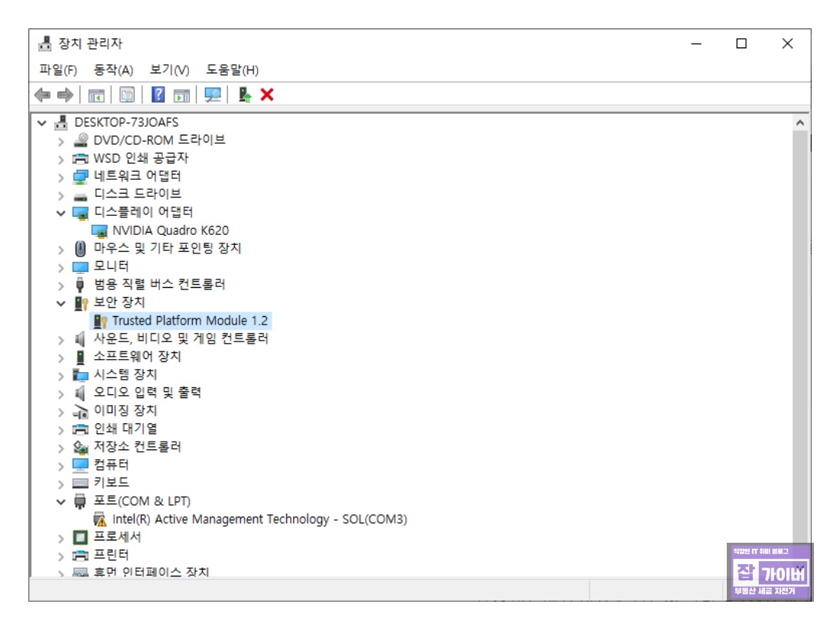Screen dimensions: 840x630
Task: Select the 오디오 입력 및 출력 row
Action: [x=147, y=393]
